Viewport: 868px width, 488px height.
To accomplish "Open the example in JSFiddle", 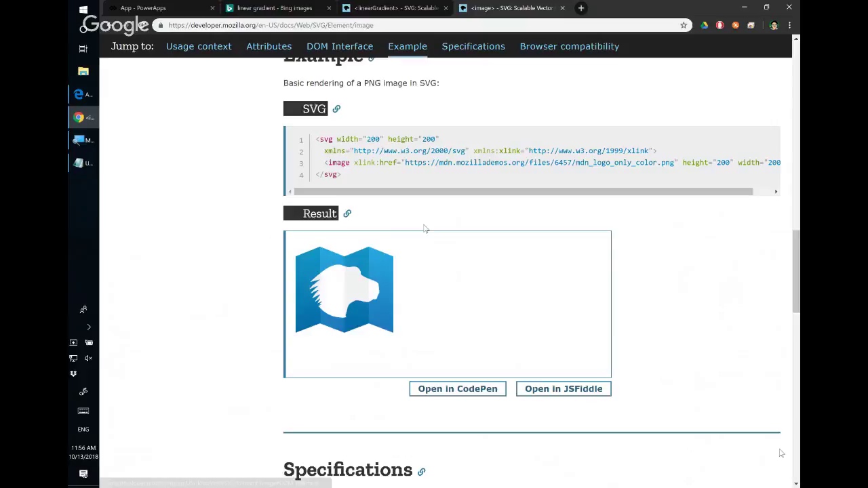I will click(x=564, y=388).
